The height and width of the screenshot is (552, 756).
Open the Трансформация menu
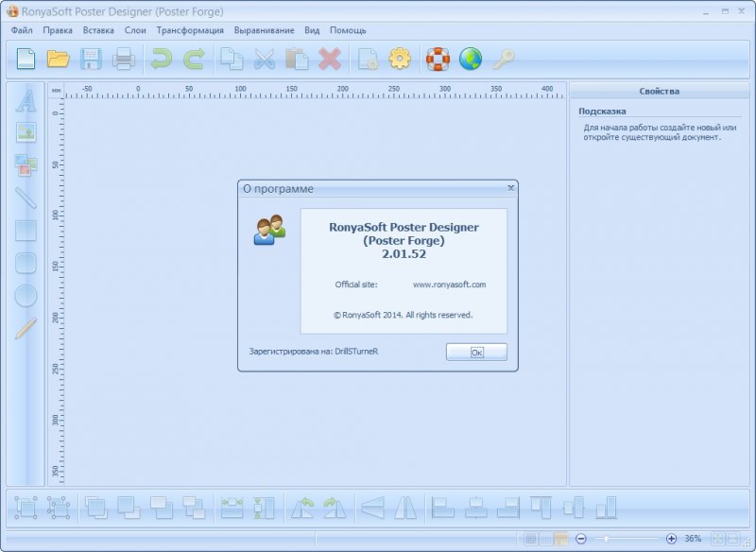pos(190,30)
